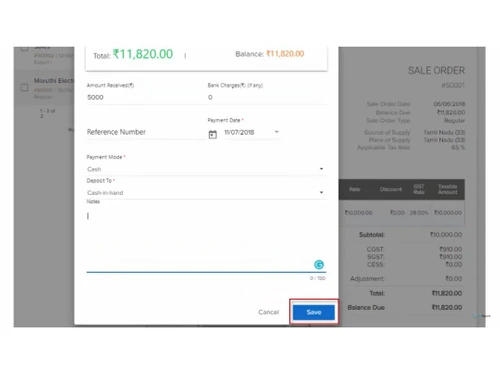Focus the Amount Received field
This screenshot has height=375, width=500.
pyautogui.click(x=145, y=97)
